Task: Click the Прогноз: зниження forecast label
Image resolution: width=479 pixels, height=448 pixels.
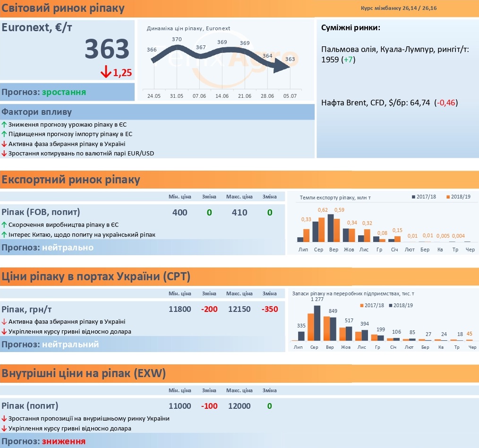Action: (x=43, y=441)
